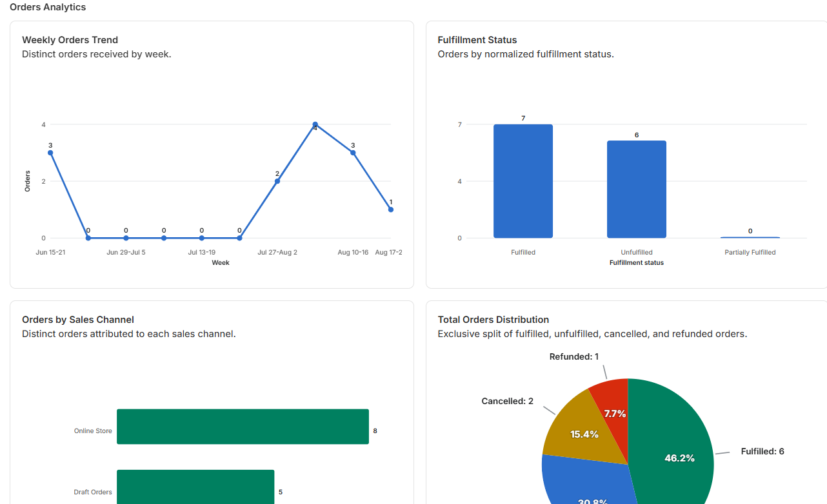Click the value 8 beside Online Store bar
This screenshot has width=827, height=504.
coord(375,431)
